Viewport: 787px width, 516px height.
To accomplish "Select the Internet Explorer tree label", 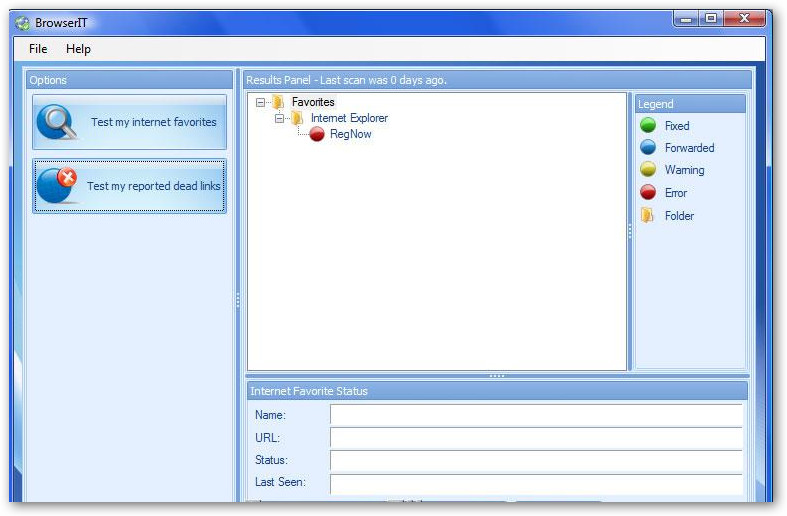I will coord(349,118).
